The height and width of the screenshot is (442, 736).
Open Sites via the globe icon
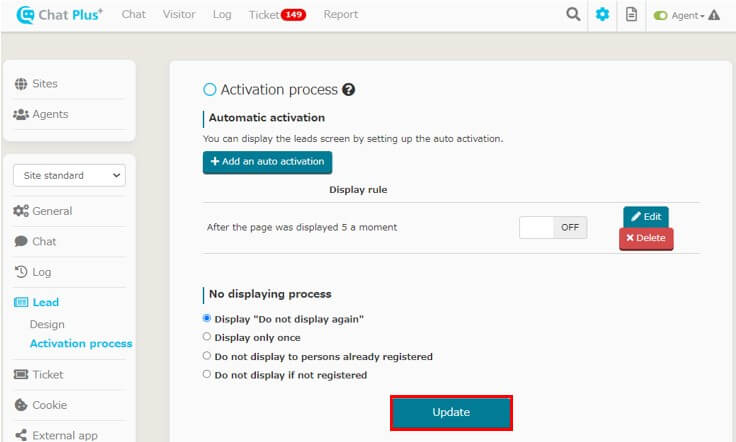[x=21, y=84]
